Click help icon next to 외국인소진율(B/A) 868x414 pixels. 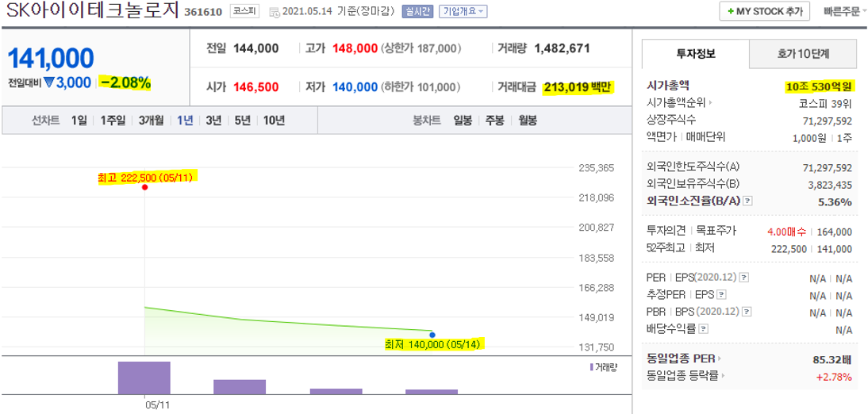(x=747, y=201)
